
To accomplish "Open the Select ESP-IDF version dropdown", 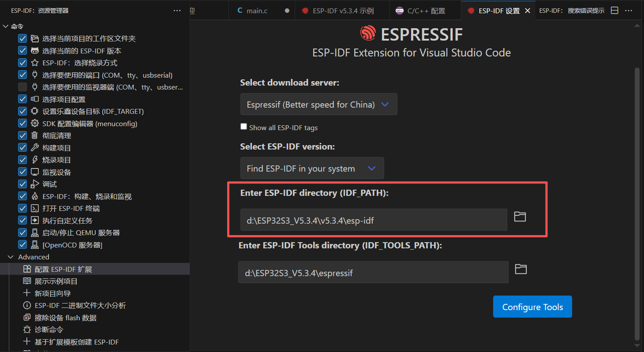I will (312, 169).
